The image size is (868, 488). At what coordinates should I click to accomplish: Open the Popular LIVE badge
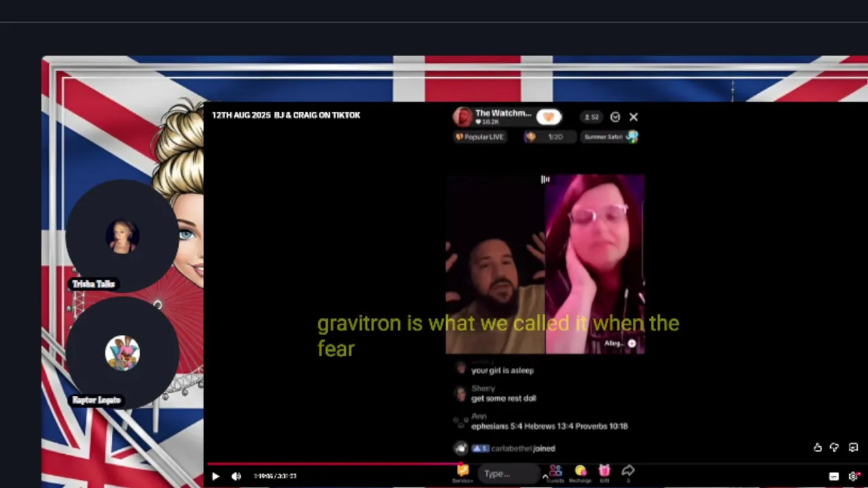pyautogui.click(x=479, y=137)
